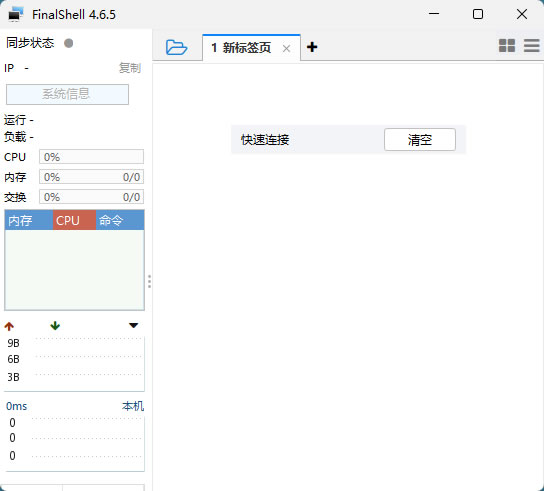
Task: Switch to grid layout view icon
Action: point(507,45)
